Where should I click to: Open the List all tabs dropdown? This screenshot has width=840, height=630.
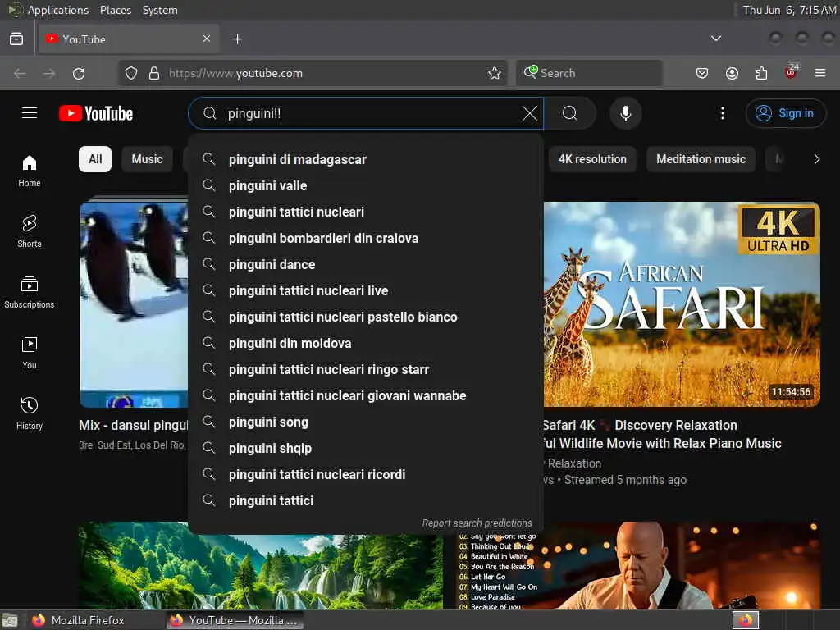(x=715, y=39)
